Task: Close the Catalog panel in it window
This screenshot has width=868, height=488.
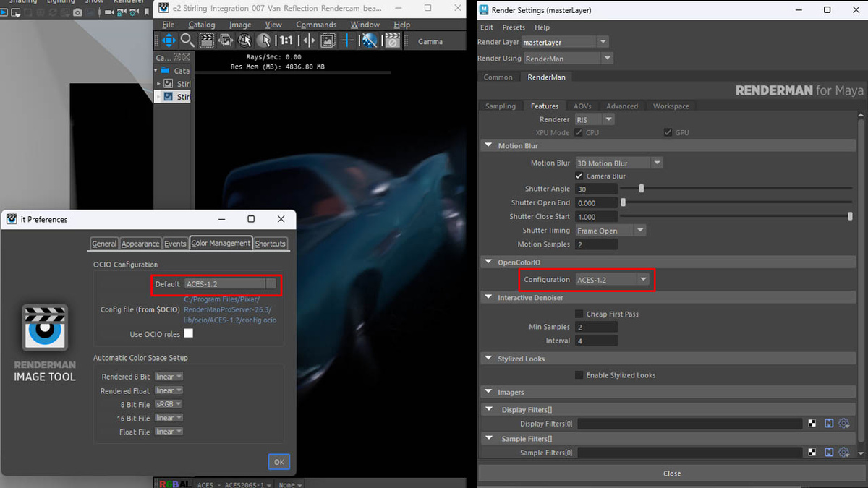Action: click(186, 57)
